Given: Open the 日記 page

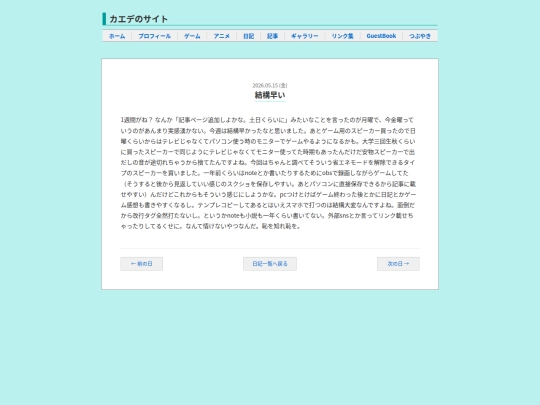Looking at the screenshot, I should (x=249, y=36).
